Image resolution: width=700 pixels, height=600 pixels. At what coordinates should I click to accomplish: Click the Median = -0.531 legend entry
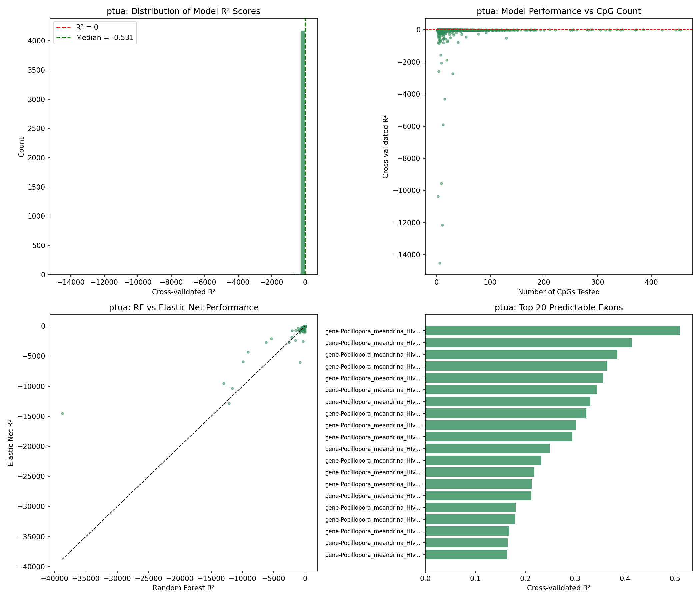(x=104, y=38)
